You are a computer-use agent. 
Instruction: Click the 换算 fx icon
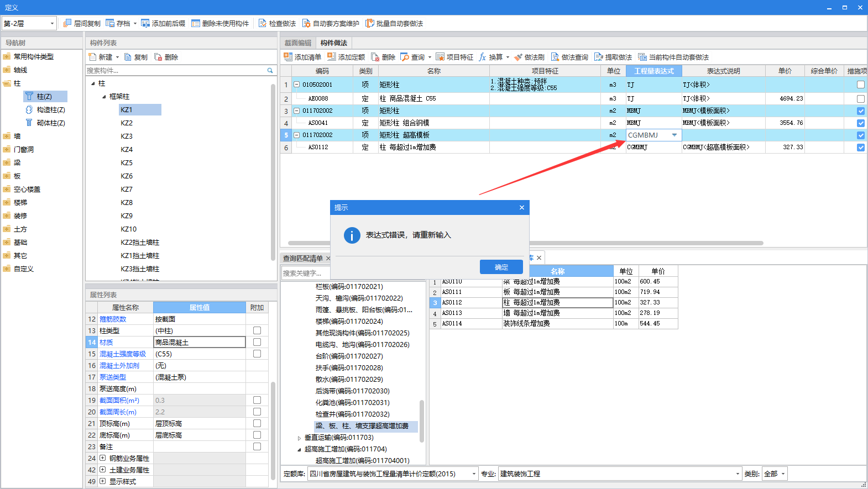(x=483, y=57)
